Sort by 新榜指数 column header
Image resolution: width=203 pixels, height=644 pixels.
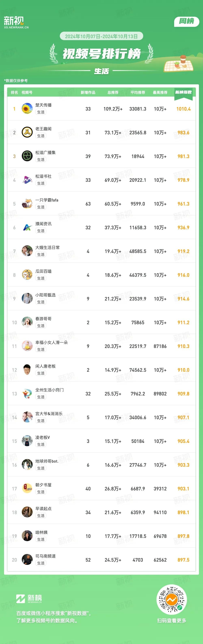[x=184, y=93]
